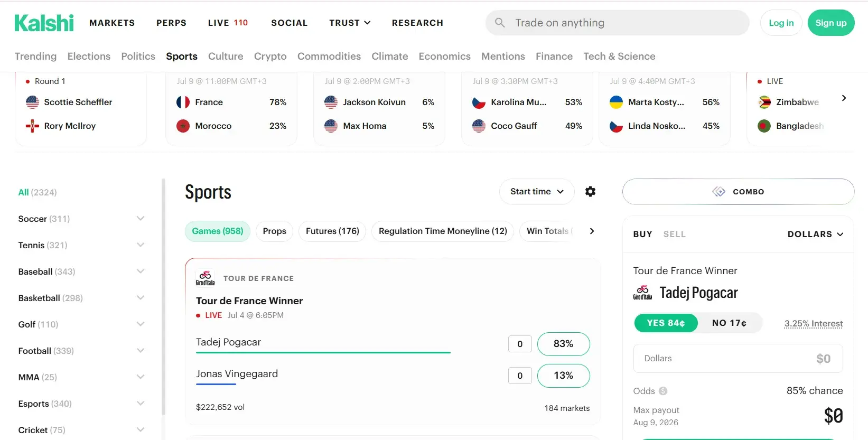868x440 pixels.
Task: Select YES 84¢ option
Action: point(666,323)
